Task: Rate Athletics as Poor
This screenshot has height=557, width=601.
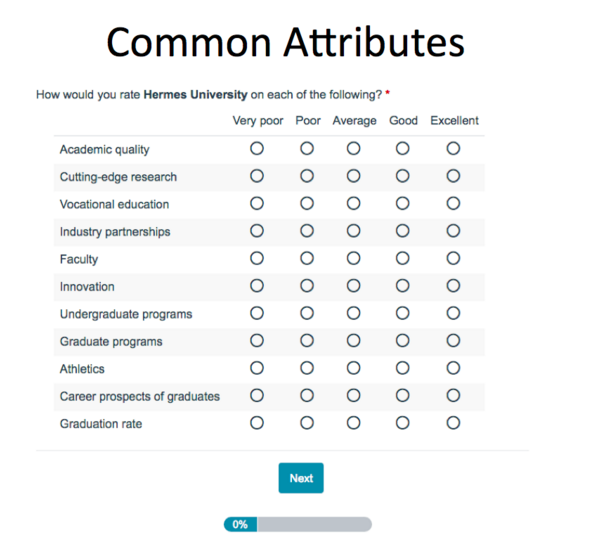Action: [307, 368]
